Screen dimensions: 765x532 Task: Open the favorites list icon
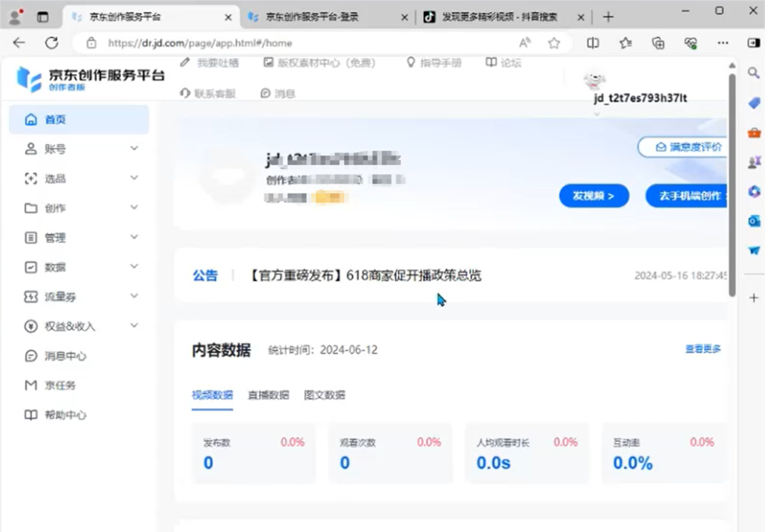(625, 43)
